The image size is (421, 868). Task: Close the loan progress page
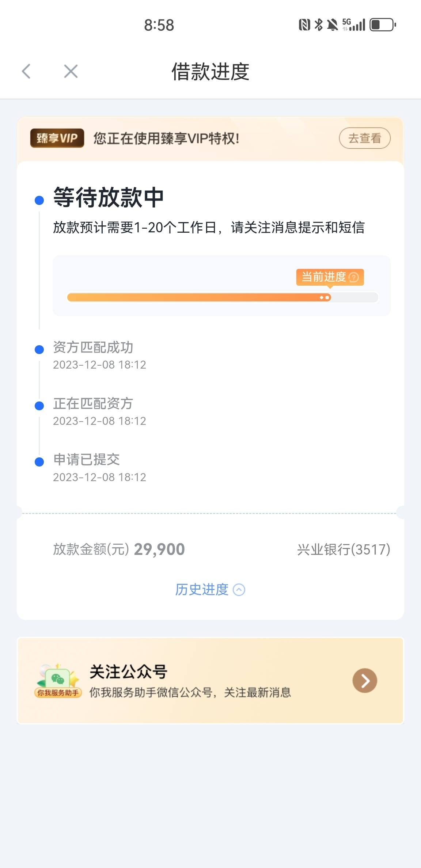pyautogui.click(x=71, y=71)
